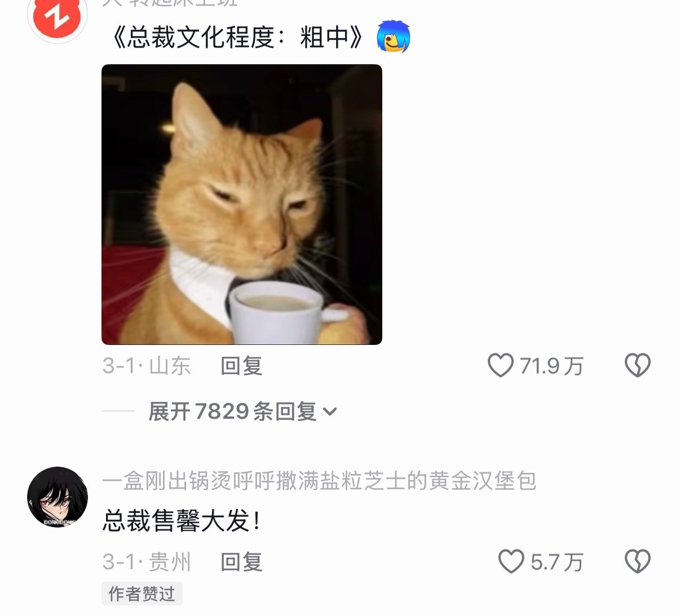Tap the blue-haired emoji sticker
Screen dimensions: 680x616
pyautogui.click(x=393, y=37)
